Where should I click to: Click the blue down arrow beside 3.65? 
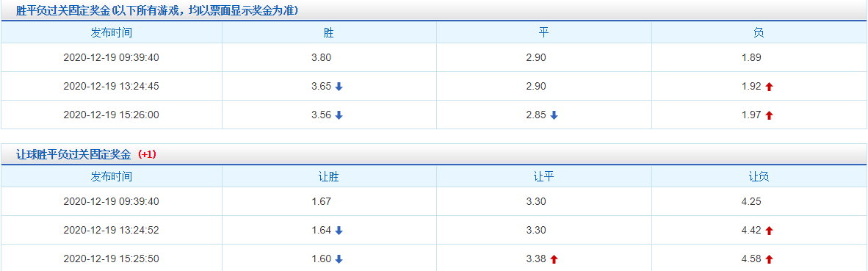[x=339, y=87]
